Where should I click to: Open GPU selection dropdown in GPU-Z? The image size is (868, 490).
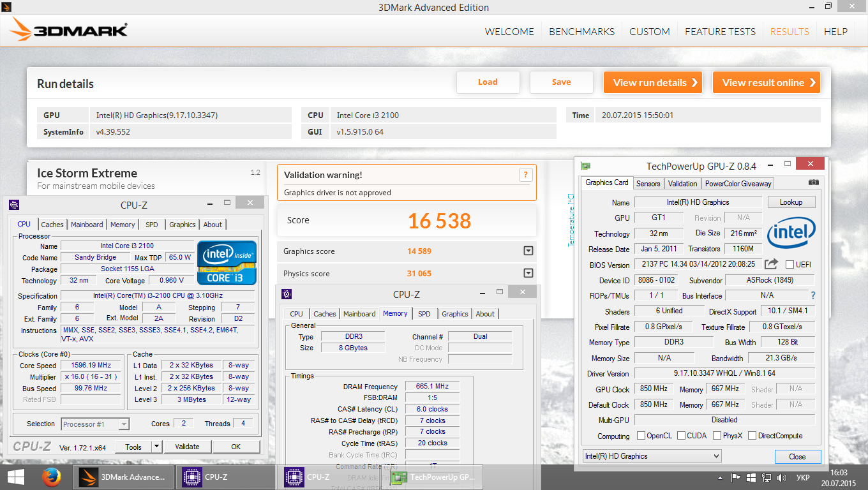tap(652, 456)
